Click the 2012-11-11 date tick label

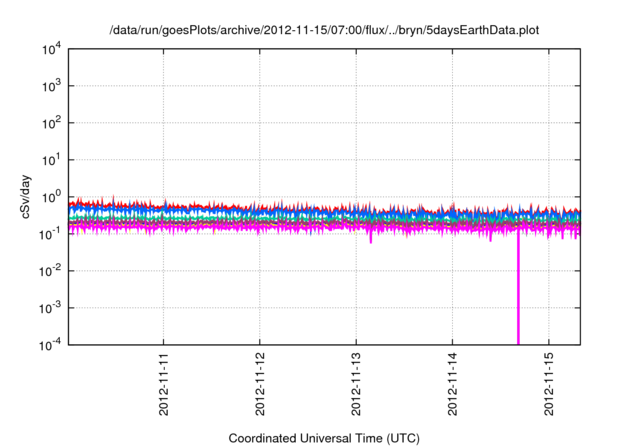pyautogui.click(x=164, y=384)
